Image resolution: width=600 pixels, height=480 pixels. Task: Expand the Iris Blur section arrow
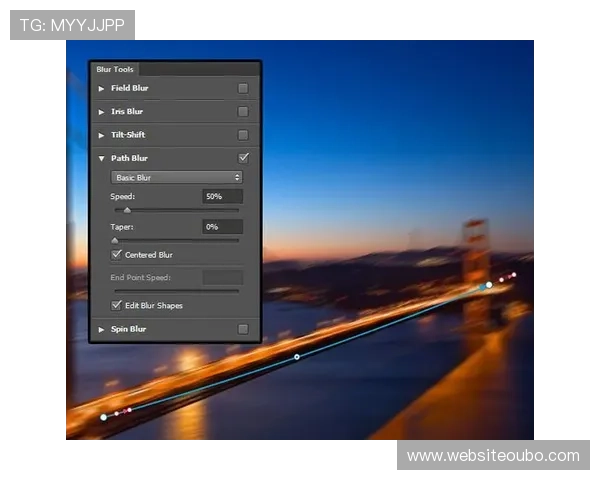click(x=101, y=112)
